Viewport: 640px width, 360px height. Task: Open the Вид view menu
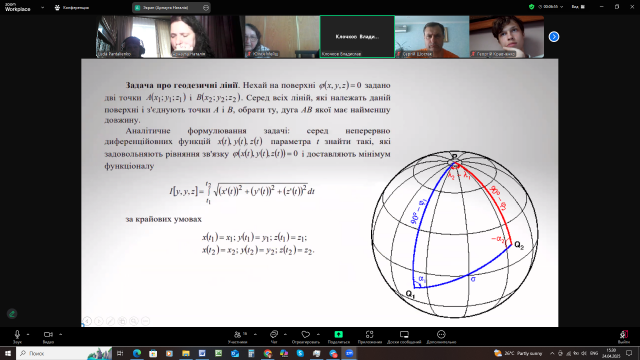point(578,7)
